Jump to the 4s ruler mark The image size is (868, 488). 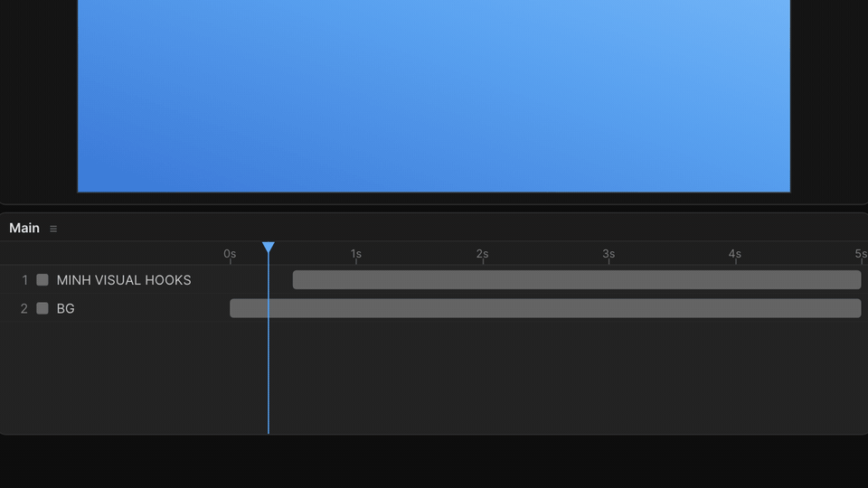click(x=734, y=254)
